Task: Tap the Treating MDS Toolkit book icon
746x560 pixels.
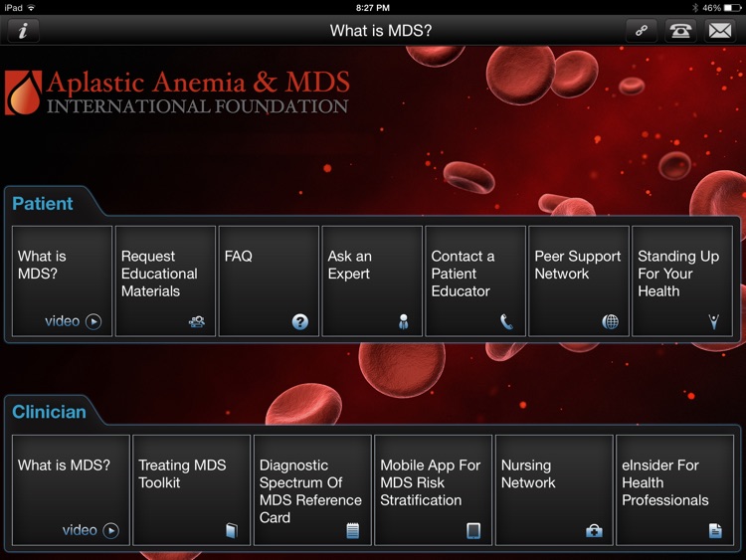Action: pyautogui.click(x=232, y=530)
